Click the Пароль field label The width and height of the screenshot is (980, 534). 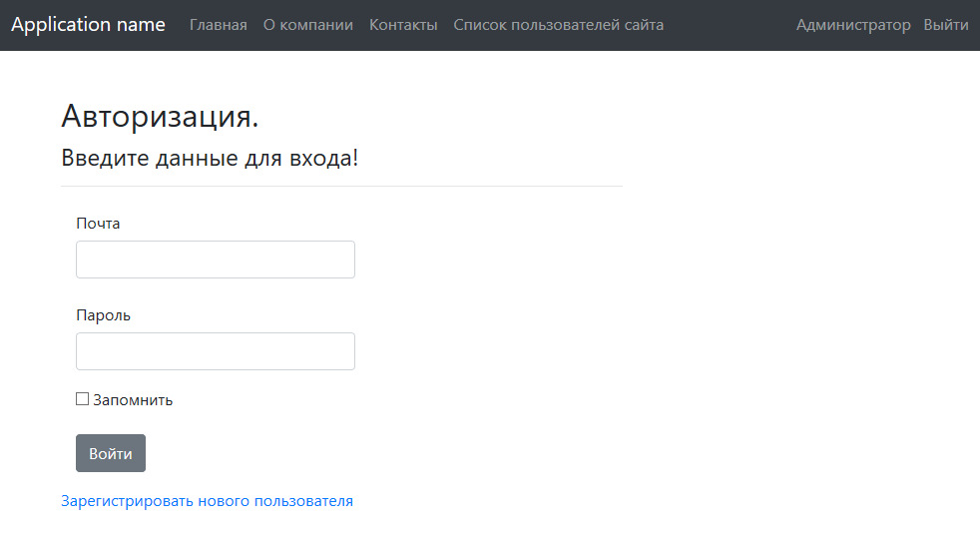point(103,315)
